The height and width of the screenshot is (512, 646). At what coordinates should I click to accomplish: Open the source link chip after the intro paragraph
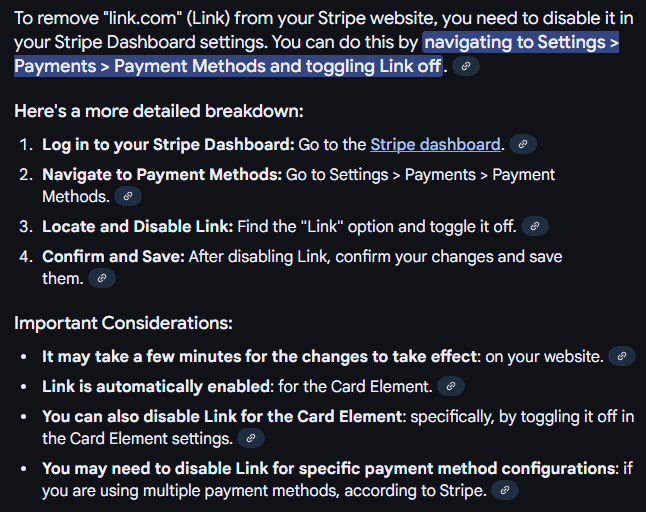coord(466,66)
